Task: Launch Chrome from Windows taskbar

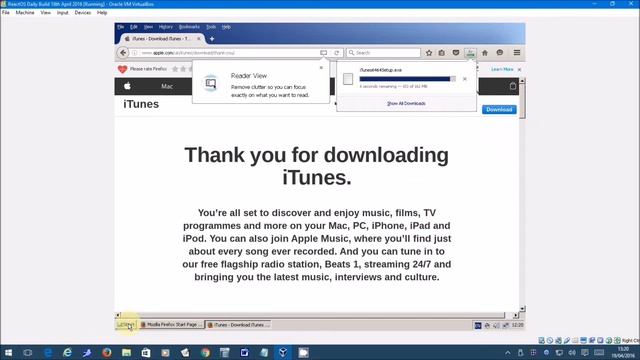Action: [205, 353]
